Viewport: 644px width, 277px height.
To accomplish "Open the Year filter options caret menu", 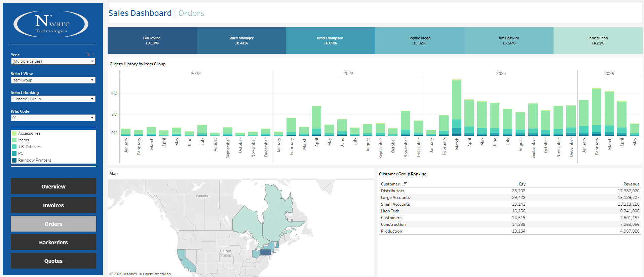I will [93, 54].
